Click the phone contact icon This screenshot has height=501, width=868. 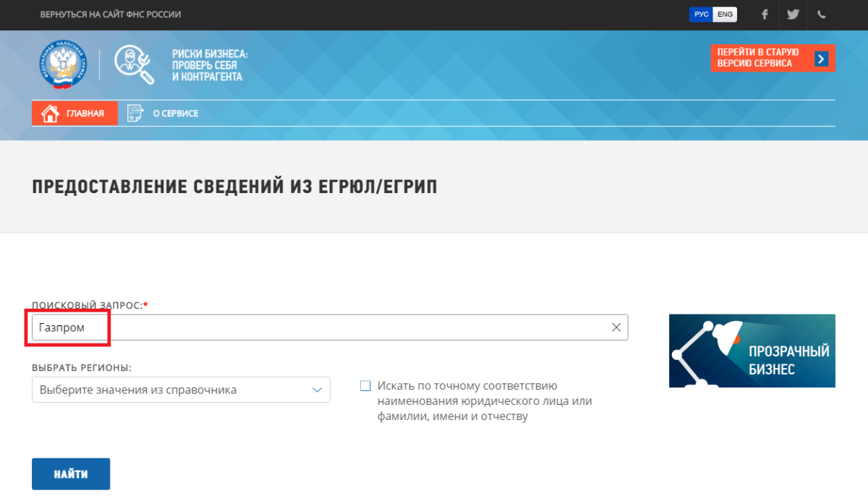click(x=822, y=14)
